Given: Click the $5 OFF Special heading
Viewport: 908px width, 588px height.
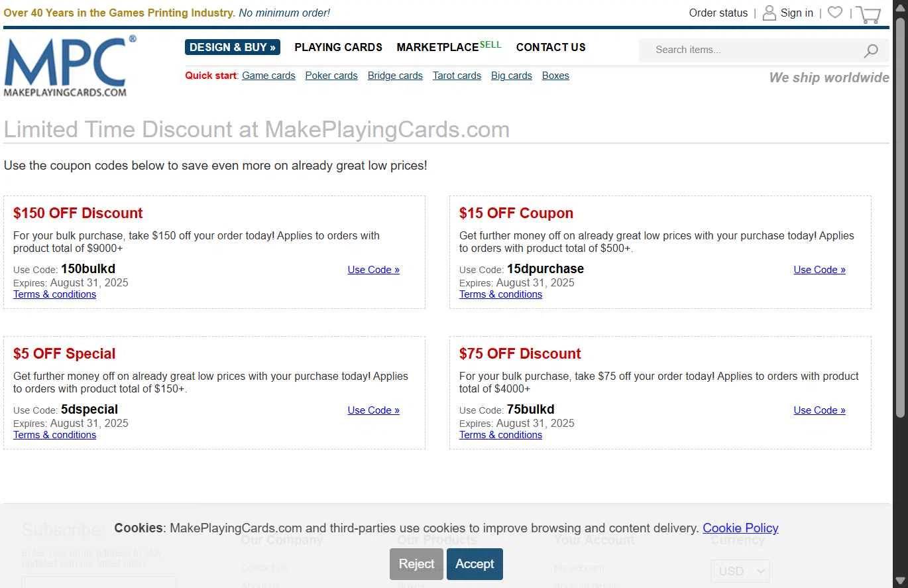Looking at the screenshot, I should (x=64, y=354).
